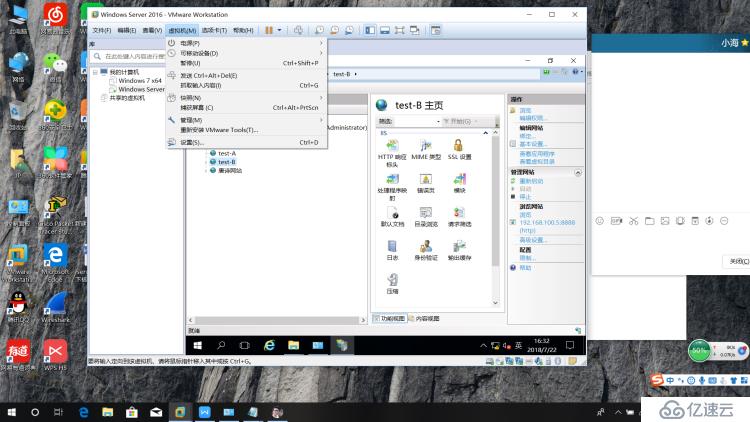Choose 设置(S)... menu entry
This screenshot has height=422, width=750.
click(x=247, y=142)
